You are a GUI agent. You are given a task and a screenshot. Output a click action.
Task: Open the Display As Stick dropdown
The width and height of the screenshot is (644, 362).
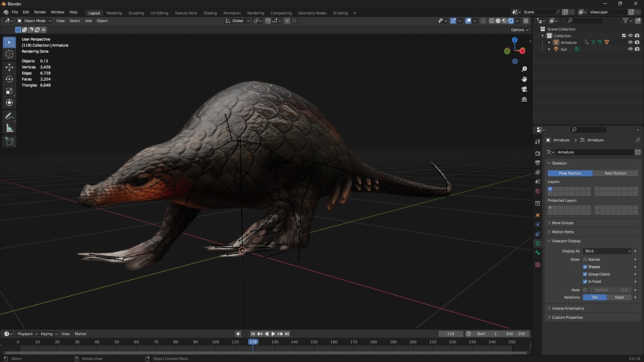(x=608, y=251)
